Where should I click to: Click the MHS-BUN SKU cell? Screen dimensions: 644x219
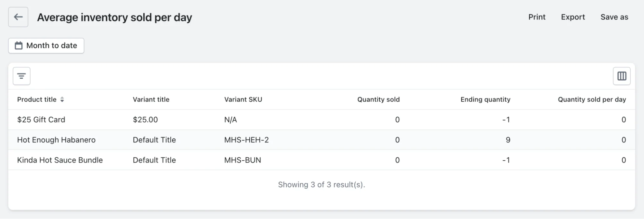tap(242, 160)
